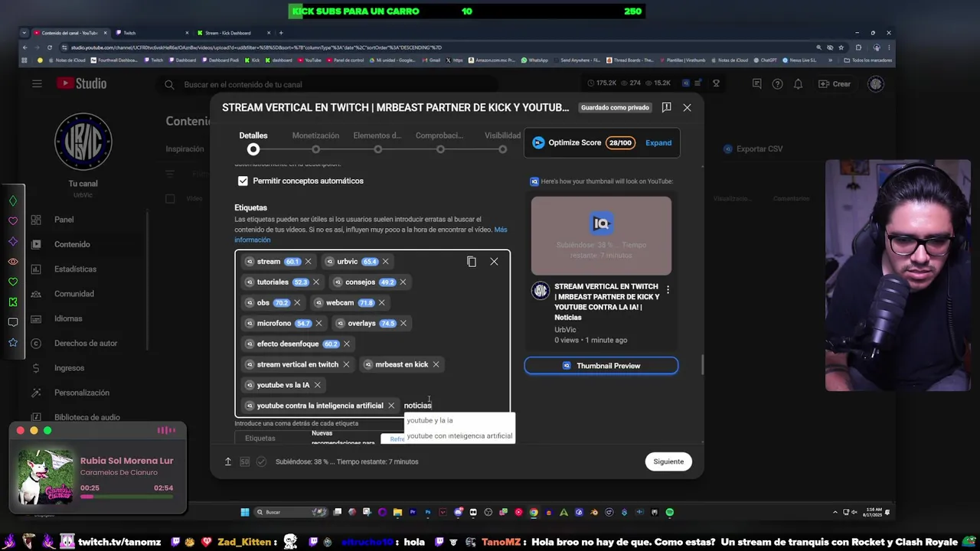This screenshot has height=551, width=980.
Task: Delete the 'webcam' tag
Action: pos(381,303)
